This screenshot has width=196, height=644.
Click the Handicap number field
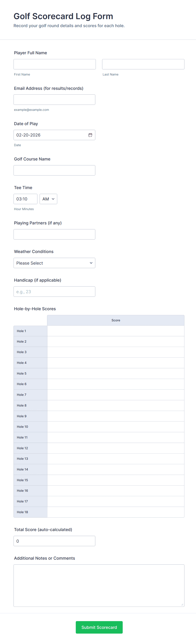54,292
